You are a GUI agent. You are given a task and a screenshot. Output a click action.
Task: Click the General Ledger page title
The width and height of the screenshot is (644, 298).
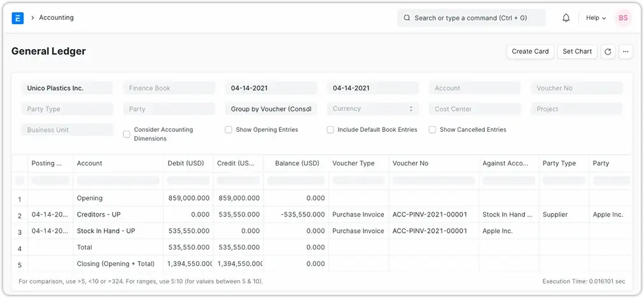coord(48,52)
